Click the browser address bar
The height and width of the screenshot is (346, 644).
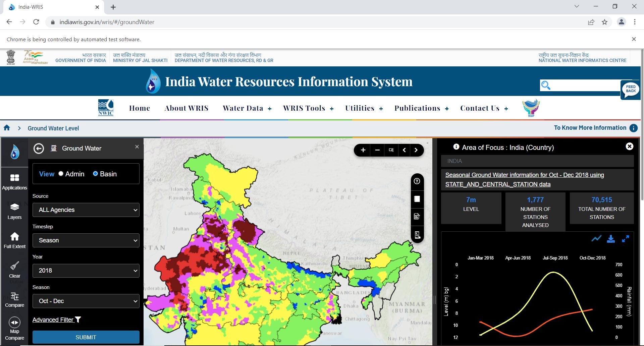[x=315, y=22]
